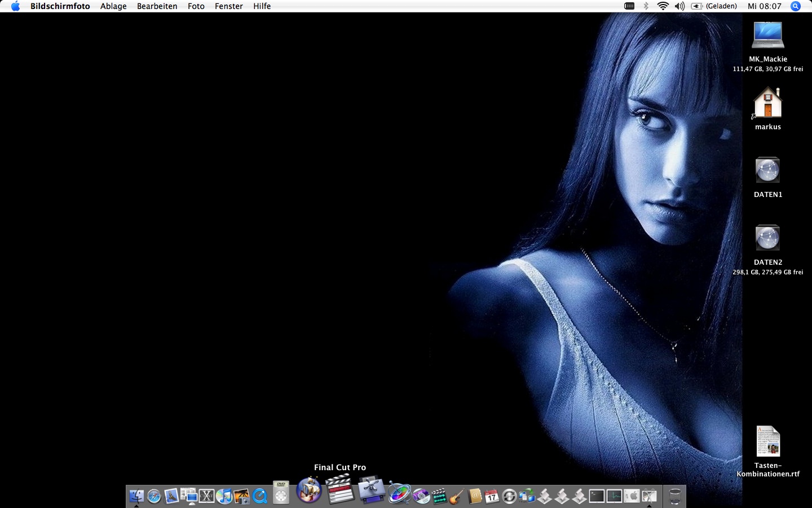
Task: Open the Ablage menu
Action: pos(113,6)
